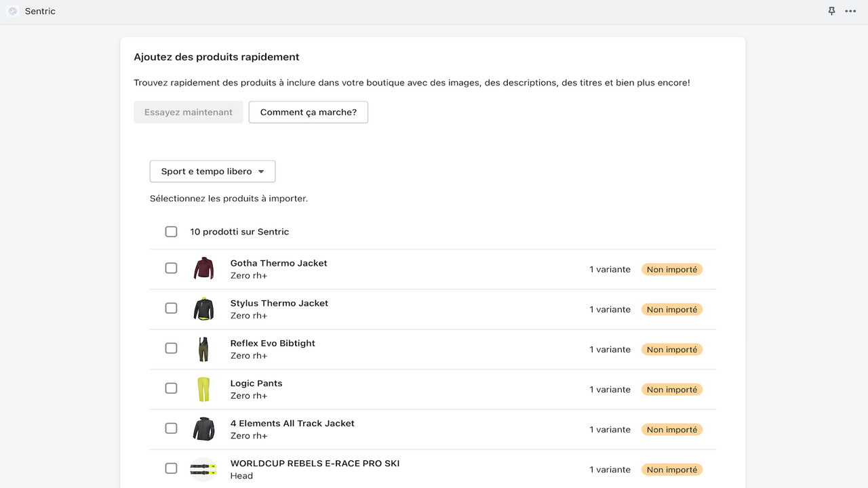
Task: Click Non importé badge for Stylus Thermo Jacket
Action: 672,309
